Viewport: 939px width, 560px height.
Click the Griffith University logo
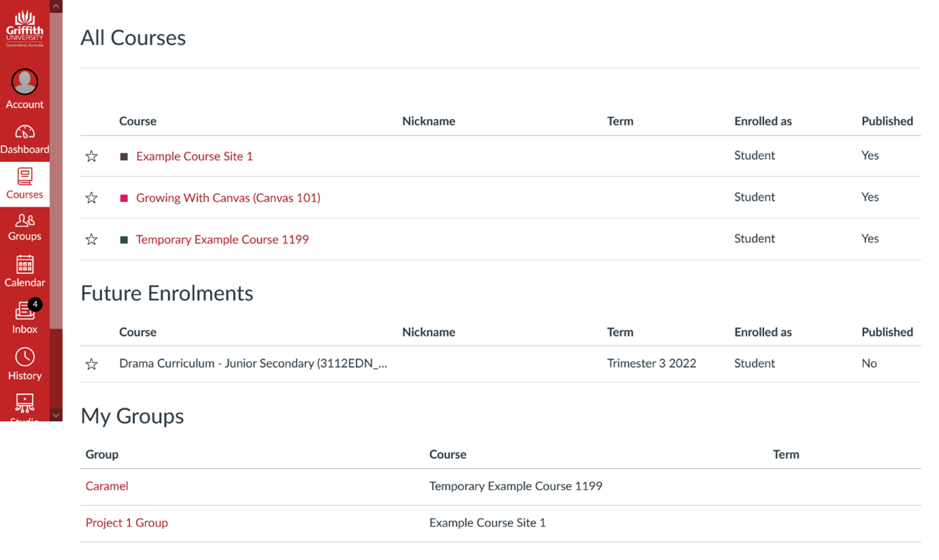point(25,29)
